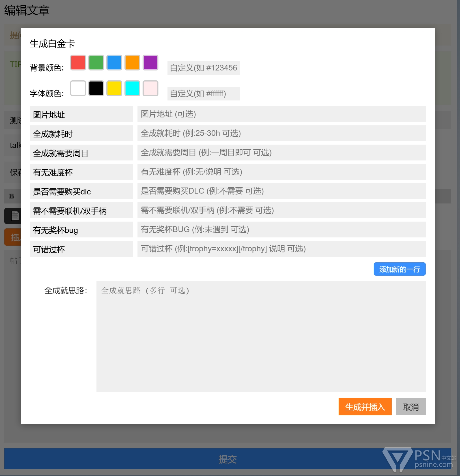Edit the 是否需要购买dlc label field
Viewport: 460px width, 476px height.
click(81, 191)
